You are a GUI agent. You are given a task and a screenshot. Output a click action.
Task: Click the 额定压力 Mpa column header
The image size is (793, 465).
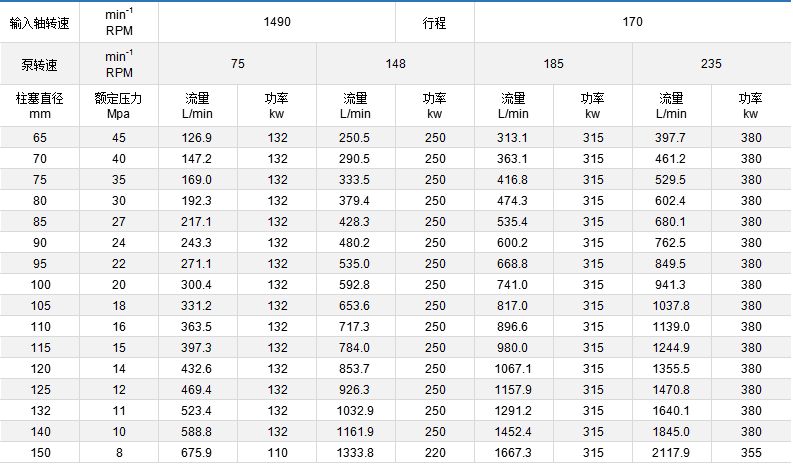click(119, 106)
